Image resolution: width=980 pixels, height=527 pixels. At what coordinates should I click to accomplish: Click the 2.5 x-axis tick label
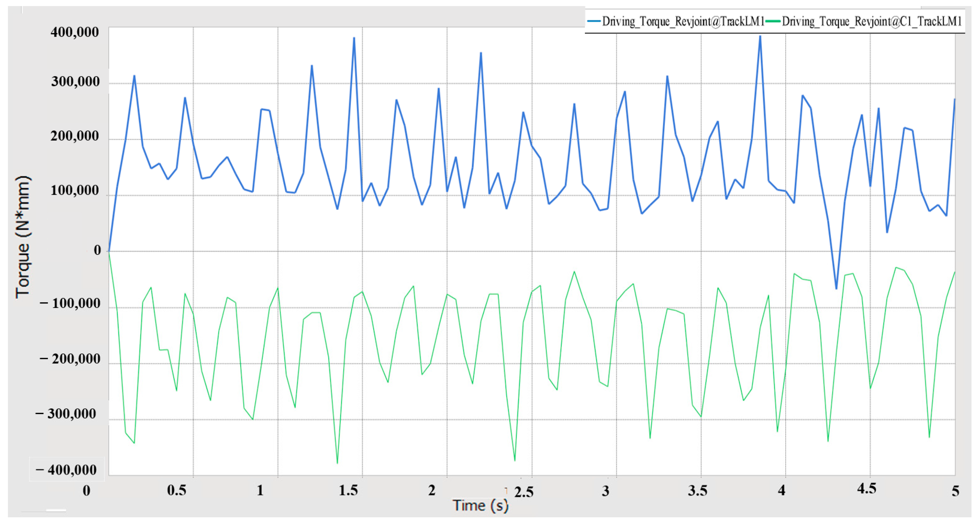524,492
